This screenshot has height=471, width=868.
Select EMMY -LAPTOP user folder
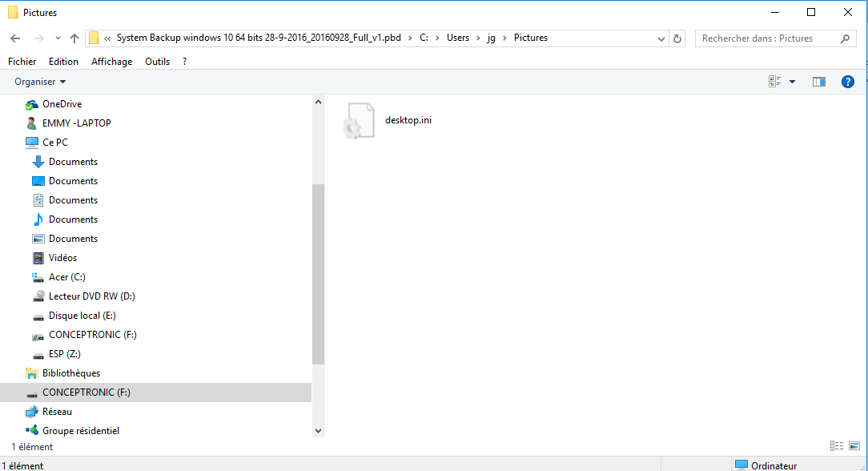76,123
